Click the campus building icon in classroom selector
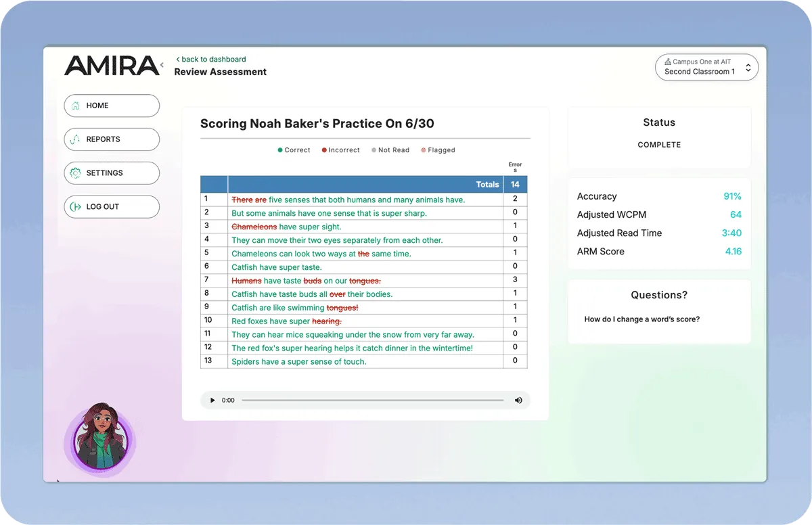The image size is (812, 525). (668, 62)
